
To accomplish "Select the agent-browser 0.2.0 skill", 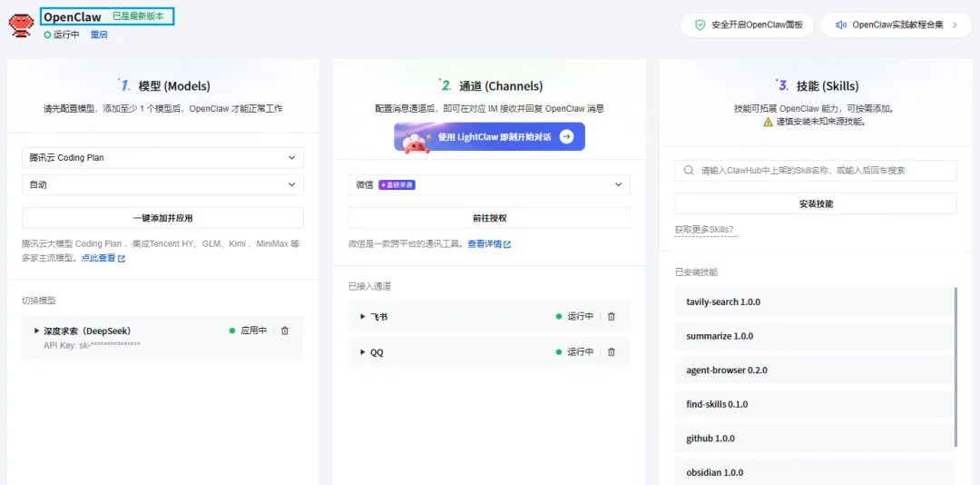I will tap(814, 370).
